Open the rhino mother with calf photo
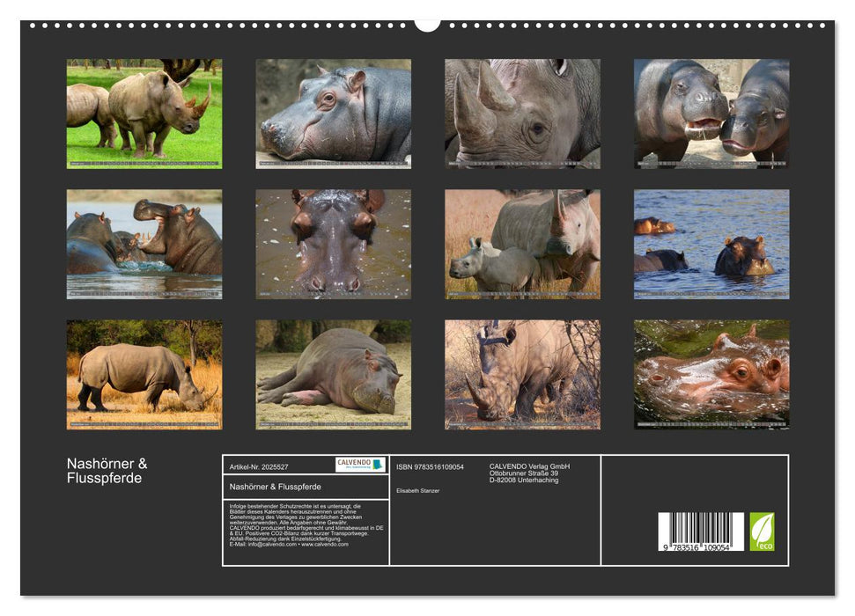Image resolution: width=855 pixels, height=616 pixels. pyautogui.click(x=522, y=244)
